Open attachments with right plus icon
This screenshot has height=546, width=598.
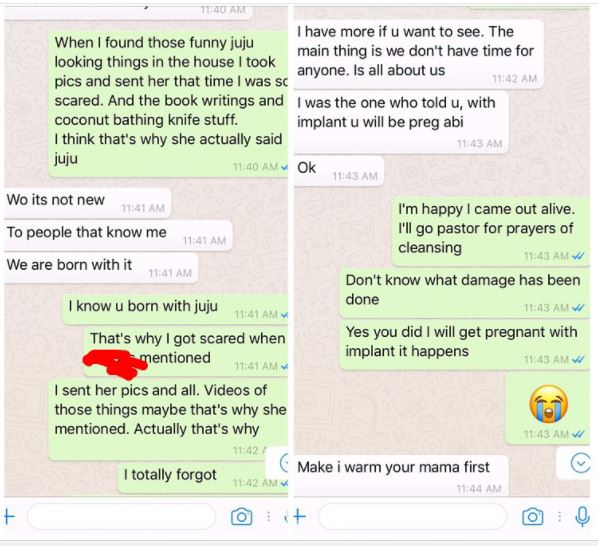point(300,516)
